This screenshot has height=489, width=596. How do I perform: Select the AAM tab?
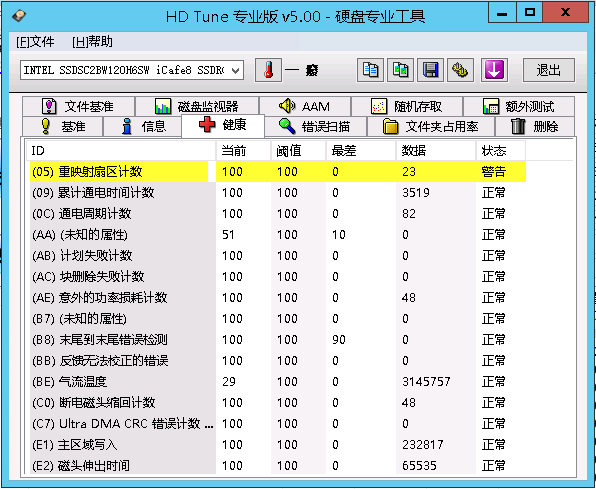(x=305, y=106)
